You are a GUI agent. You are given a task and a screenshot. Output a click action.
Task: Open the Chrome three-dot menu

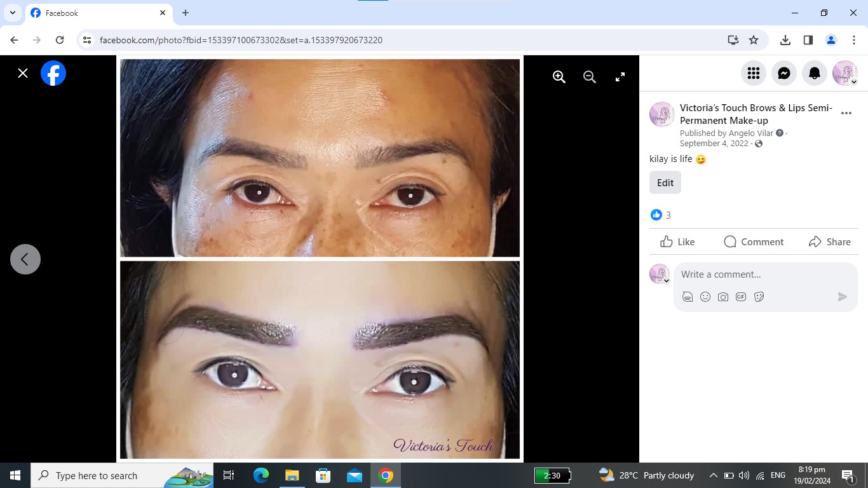(854, 40)
